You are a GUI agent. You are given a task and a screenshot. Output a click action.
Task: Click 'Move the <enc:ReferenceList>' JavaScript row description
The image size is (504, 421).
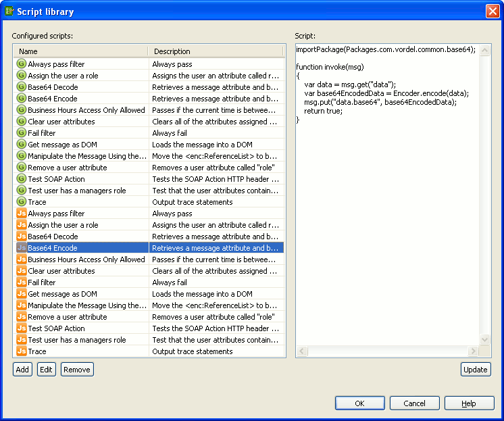[214, 305]
